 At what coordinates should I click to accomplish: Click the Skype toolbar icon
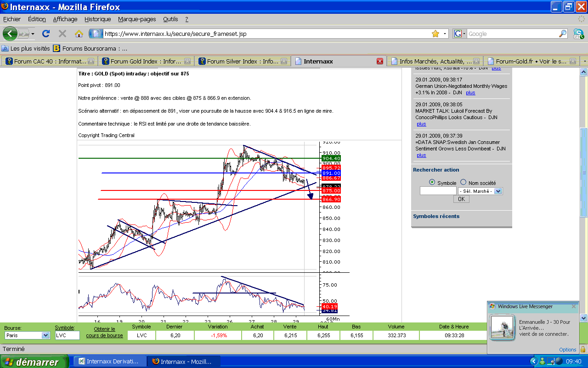click(578, 34)
